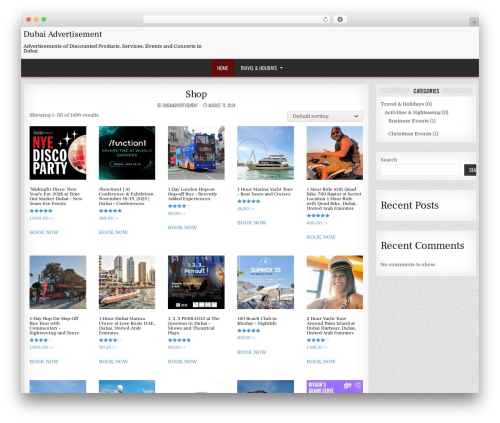Open the NYE Disco Party thumbnail
Image resolution: width=500 pixels, height=423 pixels.
coord(58,153)
